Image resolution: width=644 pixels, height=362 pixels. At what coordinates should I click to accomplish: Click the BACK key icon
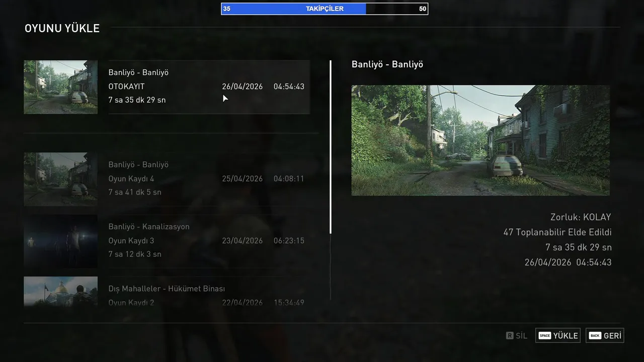pyautogui.click(x=595, y=335)
